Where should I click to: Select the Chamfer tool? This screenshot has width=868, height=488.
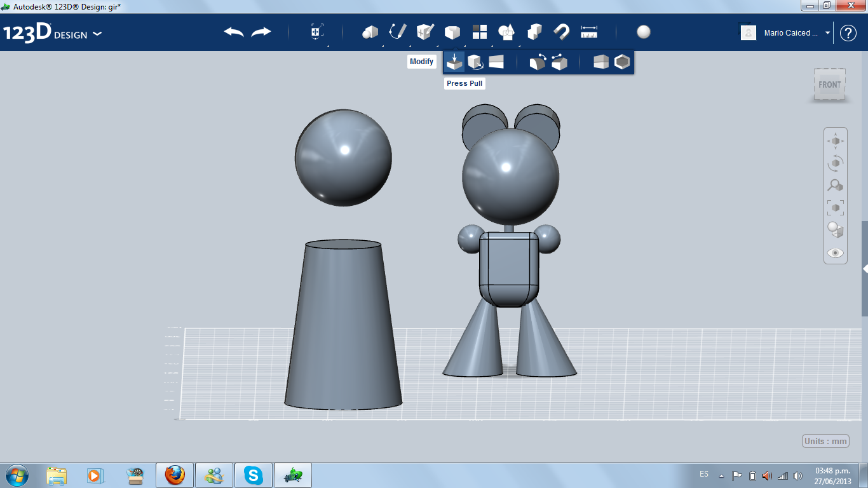pos(559,62)
